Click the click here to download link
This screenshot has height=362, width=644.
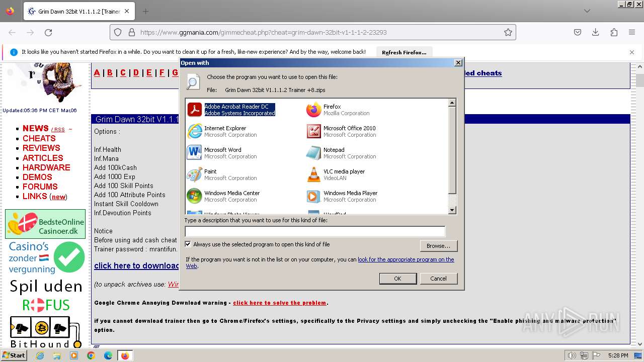tap(136, 265)
